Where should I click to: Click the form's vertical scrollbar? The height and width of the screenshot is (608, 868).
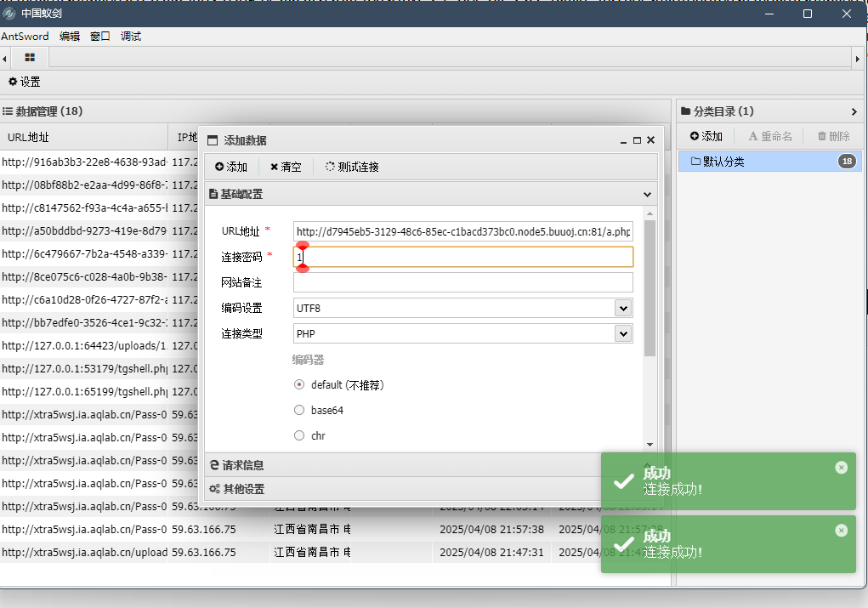point(650,289)
